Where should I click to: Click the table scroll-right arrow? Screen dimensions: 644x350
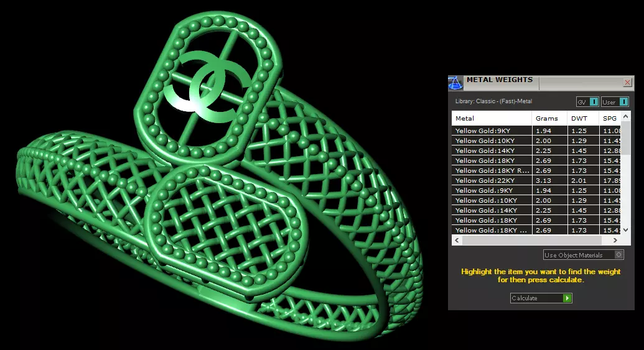click(615, 240)
